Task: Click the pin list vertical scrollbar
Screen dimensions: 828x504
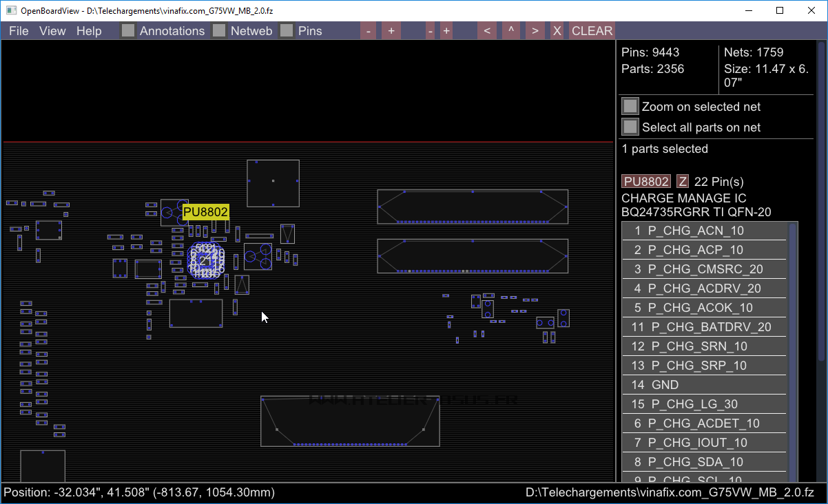Action: pos(792,293)
